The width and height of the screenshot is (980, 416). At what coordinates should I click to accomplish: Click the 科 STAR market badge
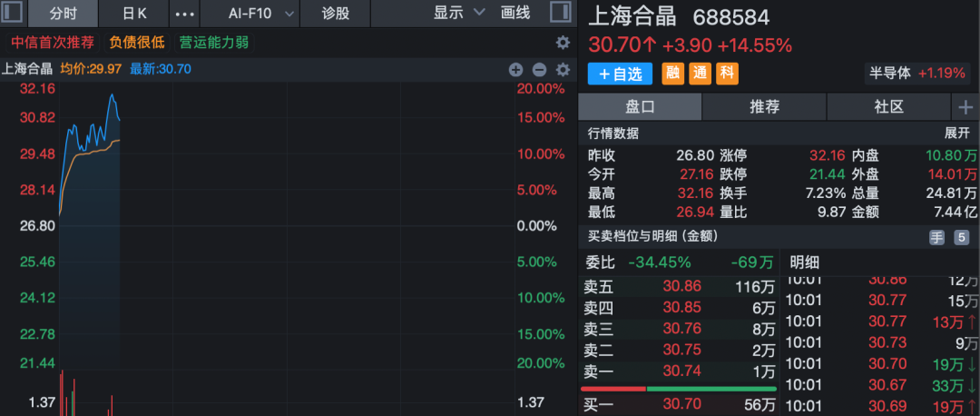pyautogui.click(x=726, y=74)
